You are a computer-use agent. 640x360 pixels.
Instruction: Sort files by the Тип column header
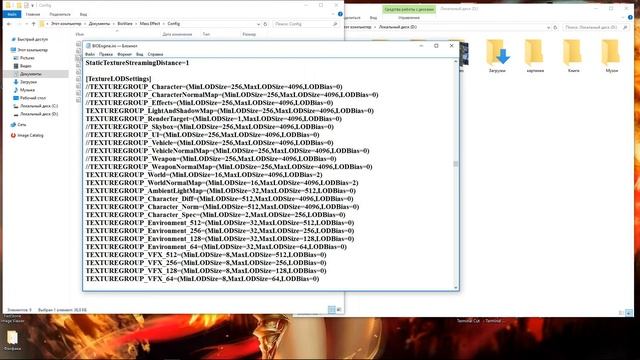coord(206,34)
